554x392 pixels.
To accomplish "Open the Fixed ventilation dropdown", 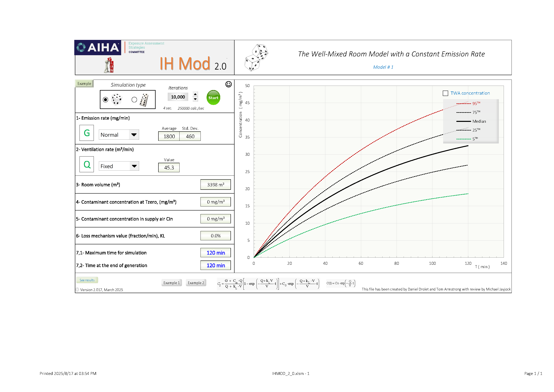I will pyautogui.click(x=134, y=166).
